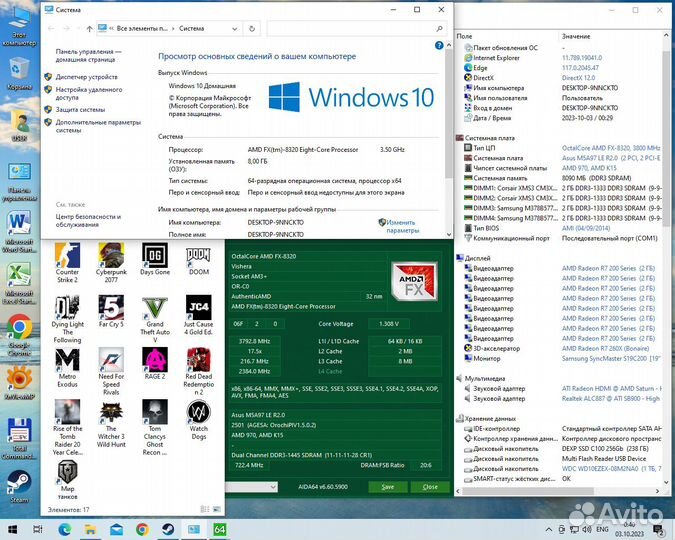Open volume control in system tray
The height and width of the screenshot is (540, 675).
(x=586, y=529)
